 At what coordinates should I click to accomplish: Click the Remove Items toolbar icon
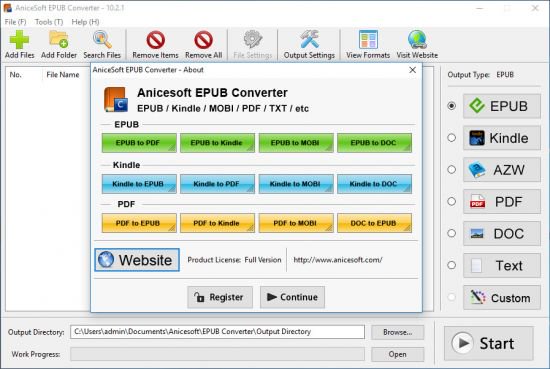pos(155,44)
